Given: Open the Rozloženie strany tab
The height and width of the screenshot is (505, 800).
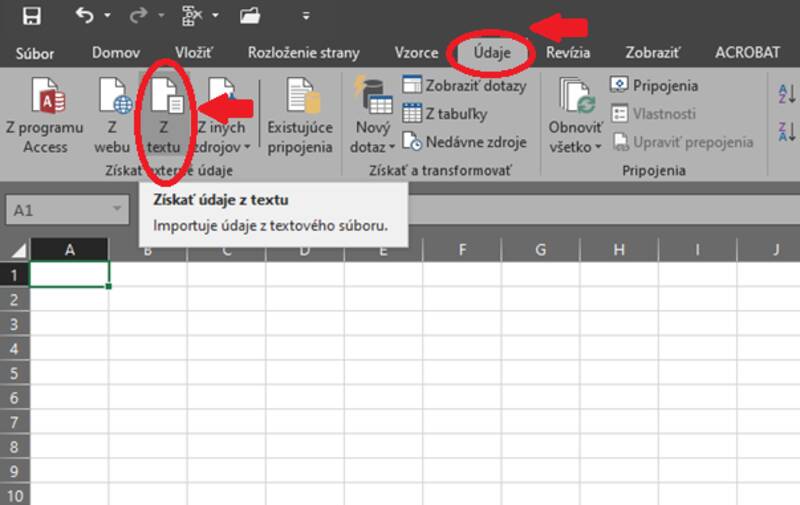Looking at the screenshot, I should click(304, 53).
